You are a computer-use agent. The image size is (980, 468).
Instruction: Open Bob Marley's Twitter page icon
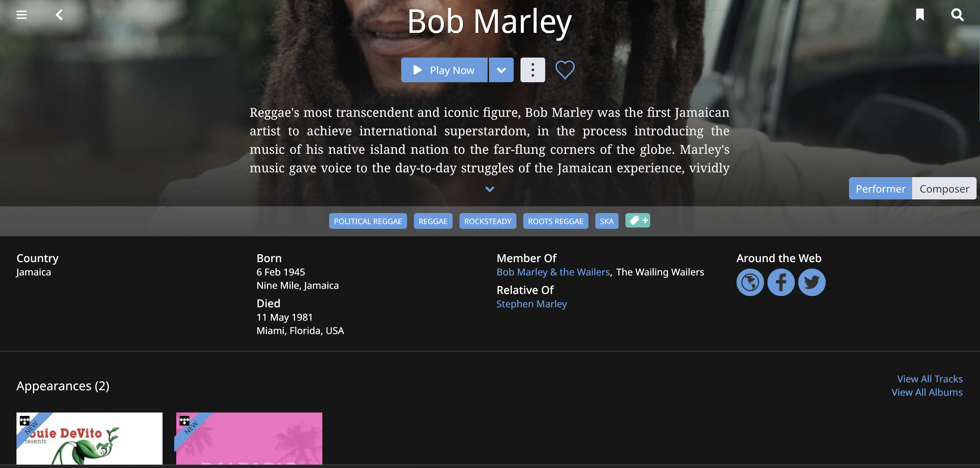[812, 282]
